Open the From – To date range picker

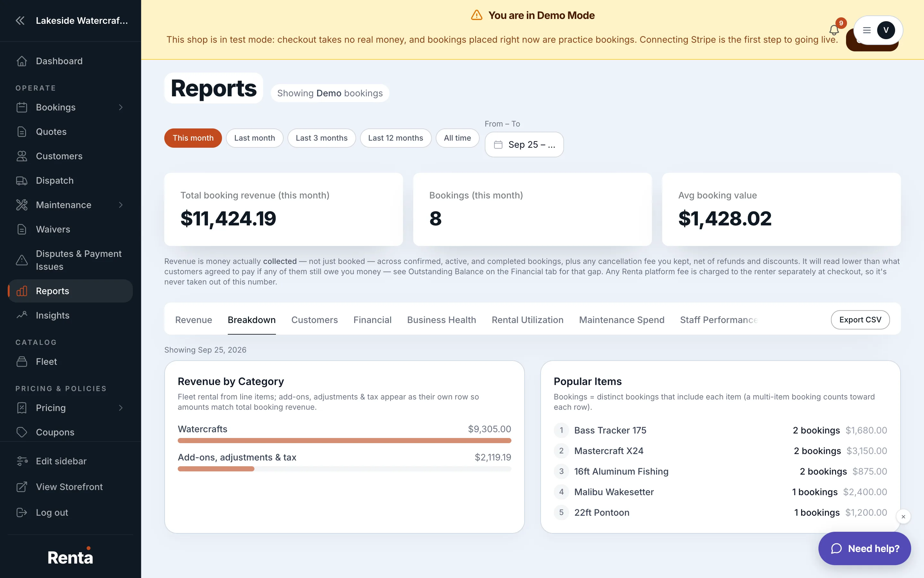tap(524, 144)
